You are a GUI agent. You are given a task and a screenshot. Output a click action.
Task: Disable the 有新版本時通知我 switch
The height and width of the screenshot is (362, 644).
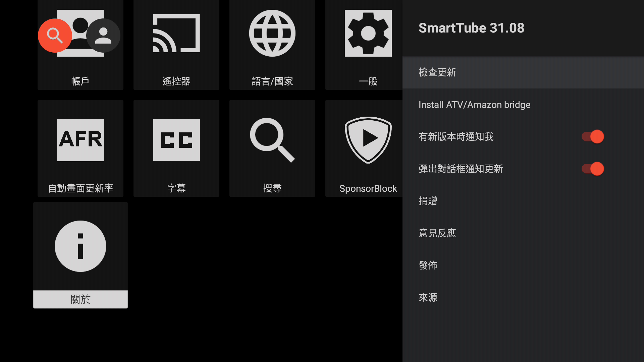coord(592,137)
